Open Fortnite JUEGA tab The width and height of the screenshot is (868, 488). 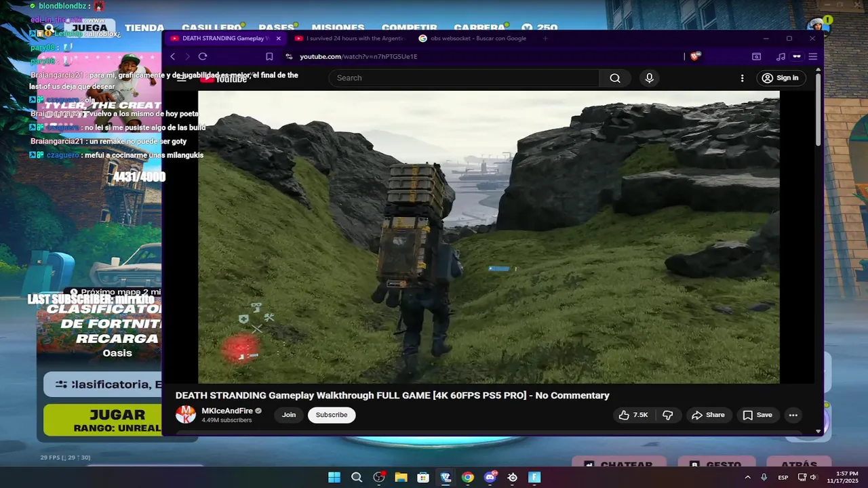point(90,28)
